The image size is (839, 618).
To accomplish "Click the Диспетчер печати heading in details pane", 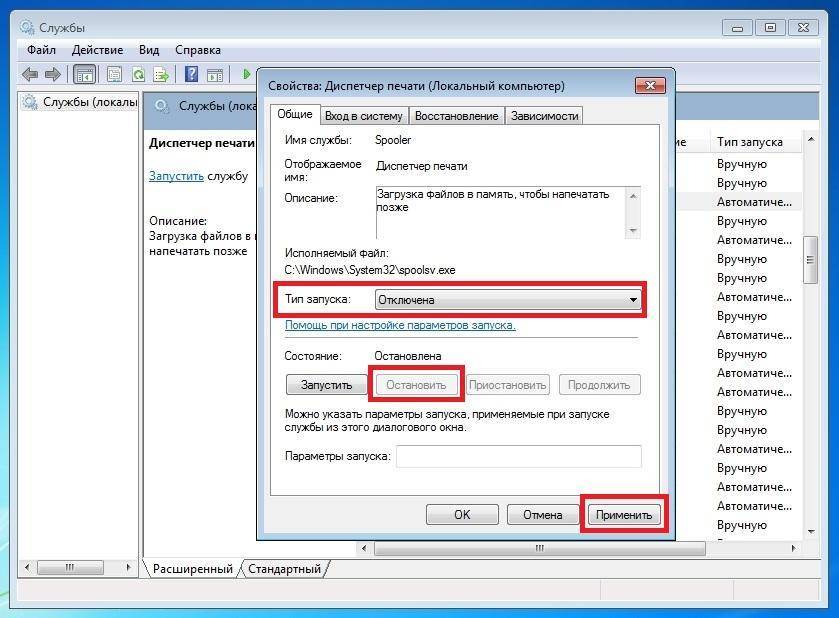I will click(202, 143).
